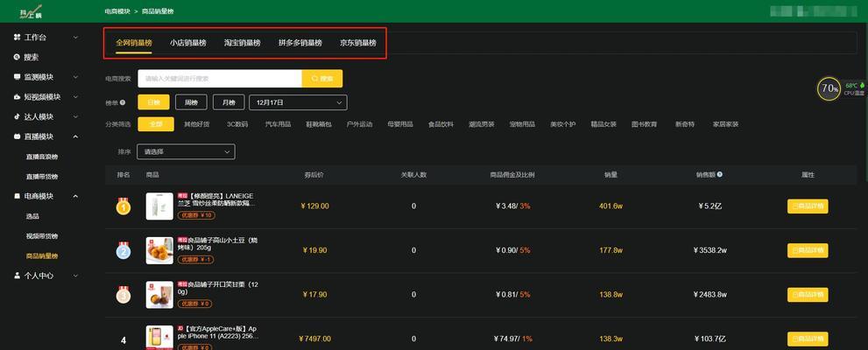Expand the 短视频模块 sidebar chevron
The image size is (868, 350).
point(76,97)
